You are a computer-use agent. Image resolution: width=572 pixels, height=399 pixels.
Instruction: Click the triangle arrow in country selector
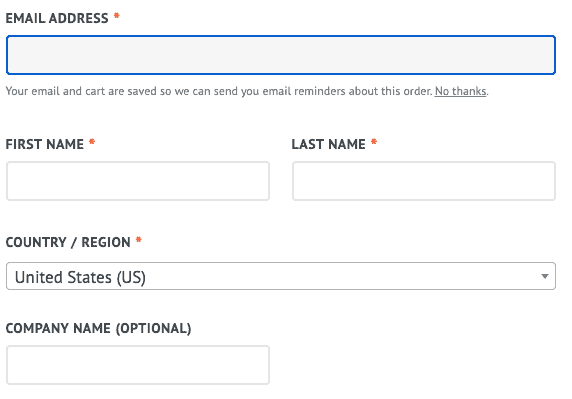pyautogui.click(x=545, y=276)
